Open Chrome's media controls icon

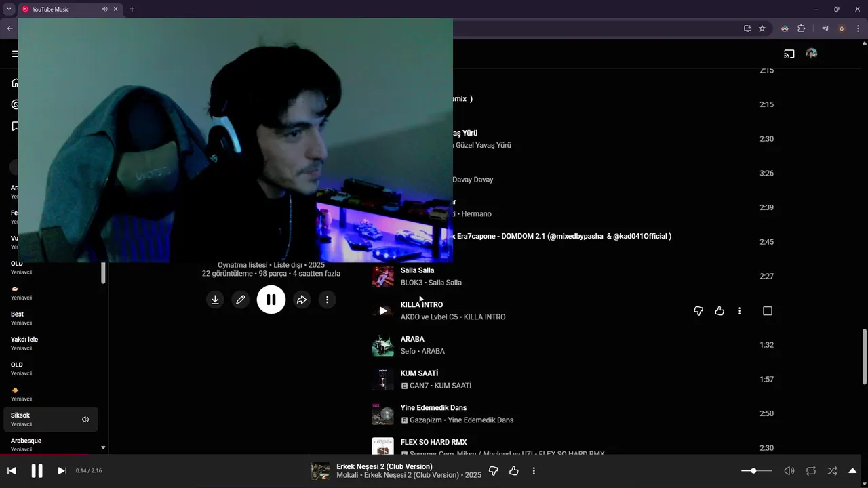tap(825, 28)
